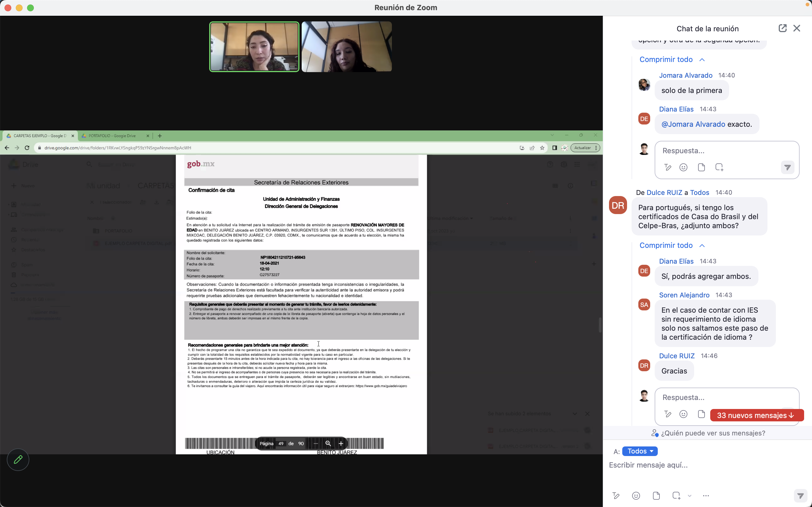Image resolution: width=812 pixels, height=507 pixels.
Task: Click attach file icon in bottom message toolbar
Action: click(656, 496)
